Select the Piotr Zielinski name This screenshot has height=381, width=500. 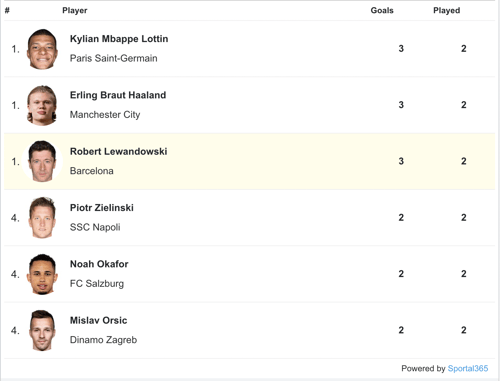point(102,208)
